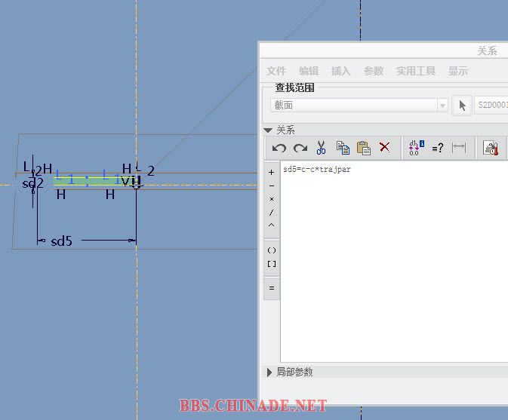
Task: Click the Paste clipboard icon
Action: pyautogui.click(x=363, y=148)
